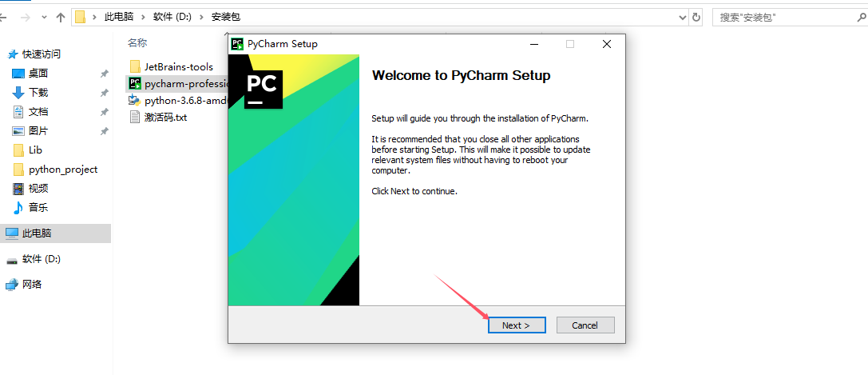Open 桌面 in Quick access sidebar

[x=38, y=74]
